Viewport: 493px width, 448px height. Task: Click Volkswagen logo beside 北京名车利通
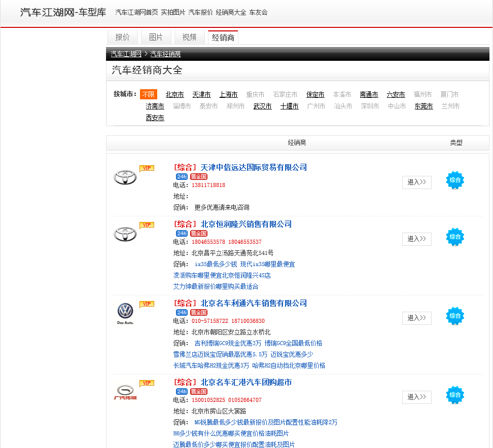click(x=125, y=314)
